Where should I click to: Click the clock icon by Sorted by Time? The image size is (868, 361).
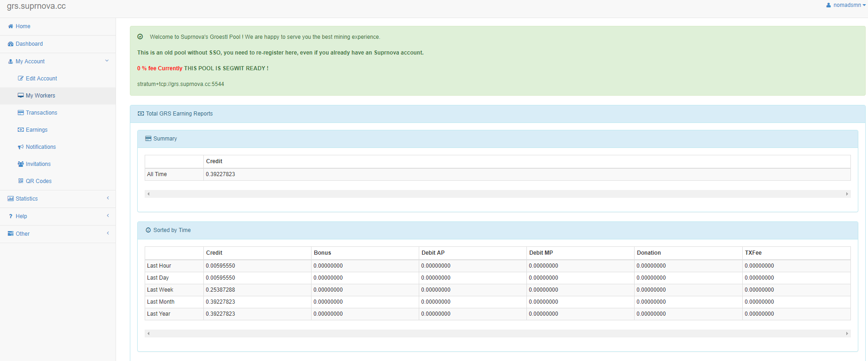(148, 230)
